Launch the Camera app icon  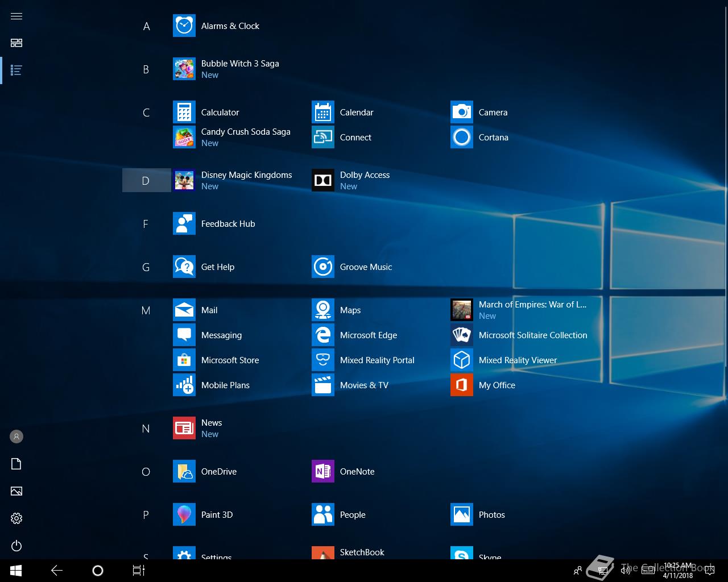click(x=462, y=113)
